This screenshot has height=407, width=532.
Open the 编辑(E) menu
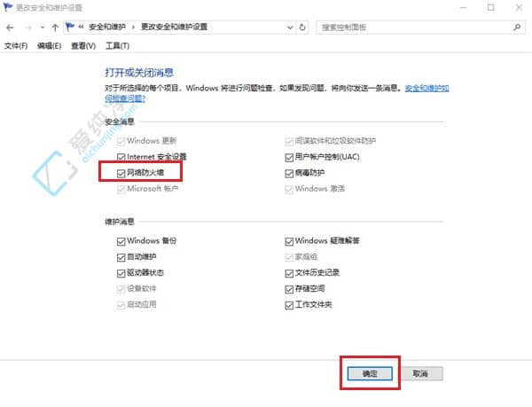click(x=49, y=46)
